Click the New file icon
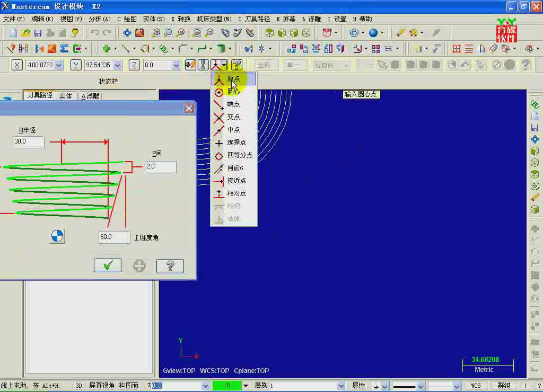The image size is (543, 392). pos(13,33)
